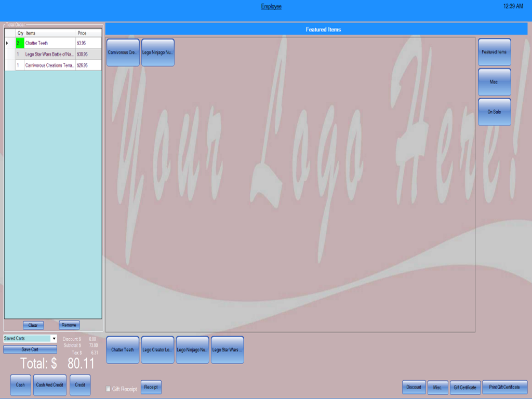Open the Employee link at top
532x399 pixels.
click(x=271, y=6)
